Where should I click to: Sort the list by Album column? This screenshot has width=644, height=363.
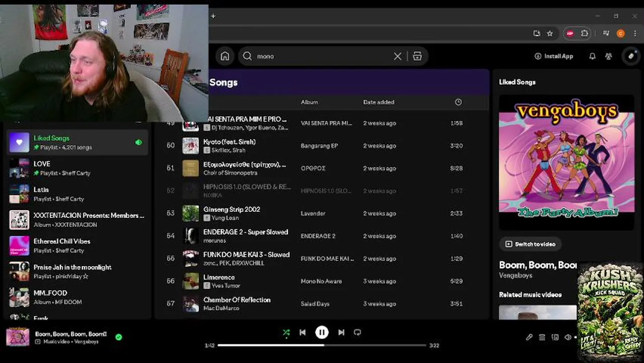[x=309, y=102]
